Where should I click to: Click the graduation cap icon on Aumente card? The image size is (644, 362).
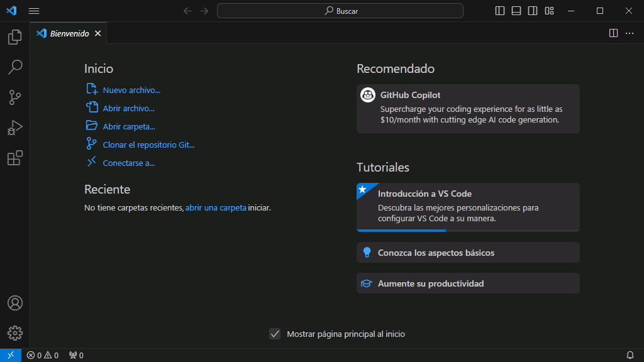coord(367,283)
